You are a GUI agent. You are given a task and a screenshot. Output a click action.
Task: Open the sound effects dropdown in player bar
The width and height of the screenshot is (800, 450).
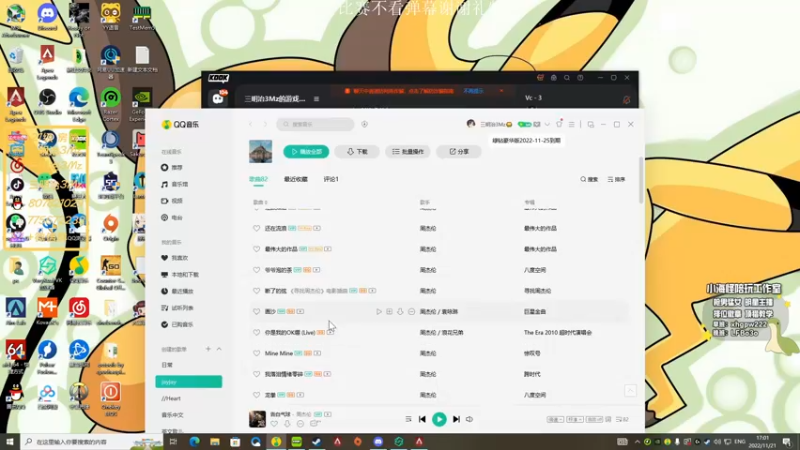click(x=594, y=419)
